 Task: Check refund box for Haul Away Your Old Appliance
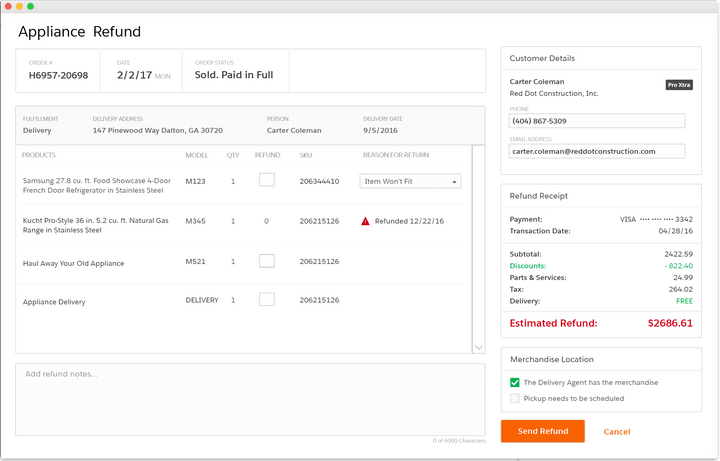point(266,261)
